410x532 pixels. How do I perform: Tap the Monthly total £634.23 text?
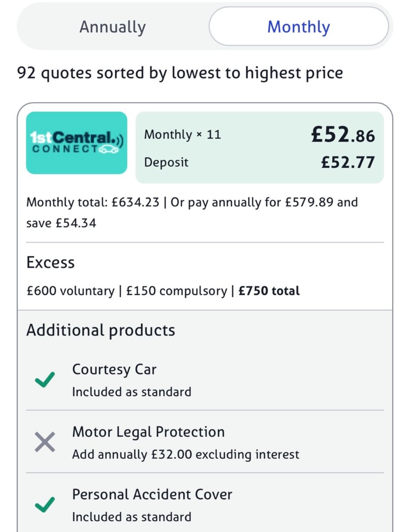coord(93,202)
